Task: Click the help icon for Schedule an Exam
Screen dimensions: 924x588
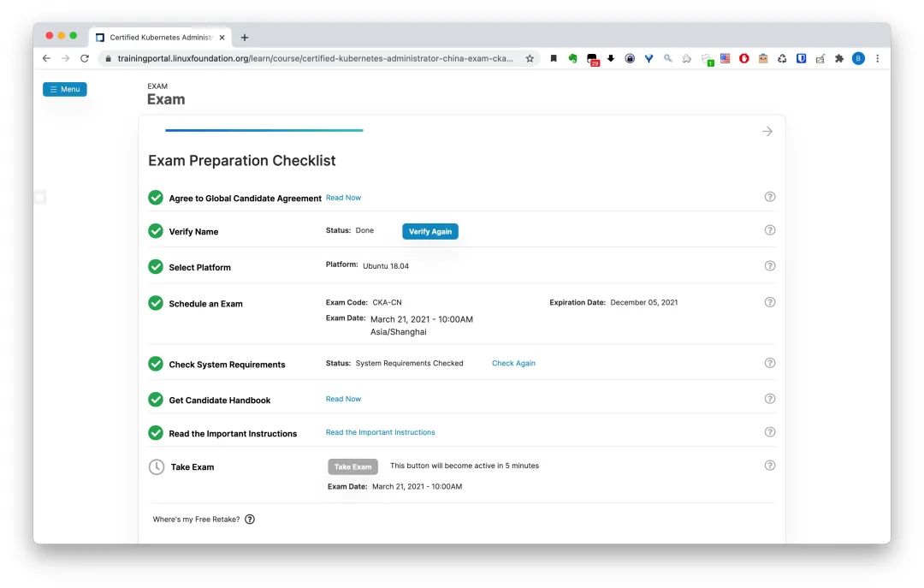Action: 769,302
